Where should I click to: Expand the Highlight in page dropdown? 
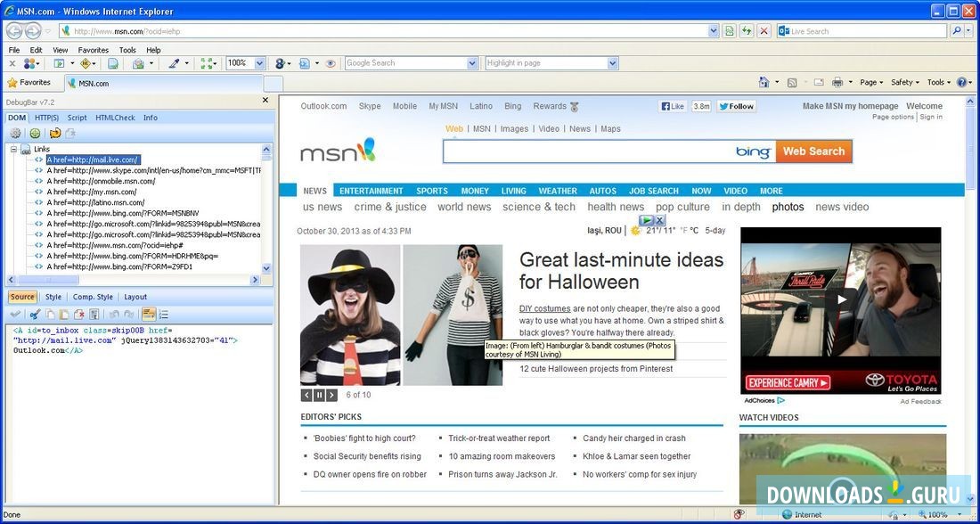(612, 63)
